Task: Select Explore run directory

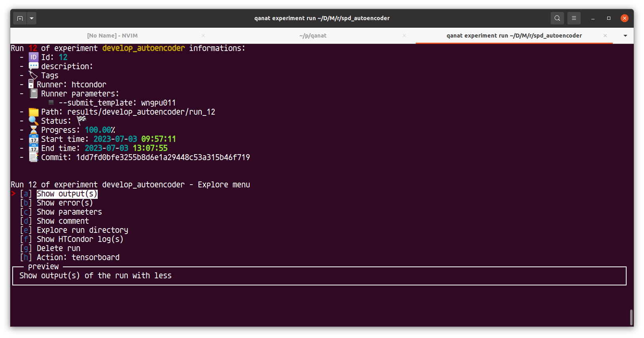Action: click(x=82, y=230)
